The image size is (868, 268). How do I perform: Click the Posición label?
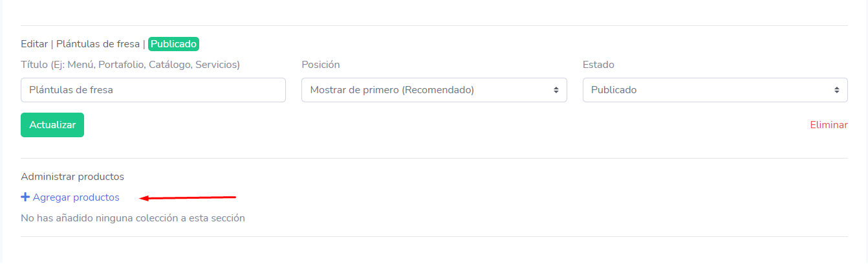click(320, 65)
